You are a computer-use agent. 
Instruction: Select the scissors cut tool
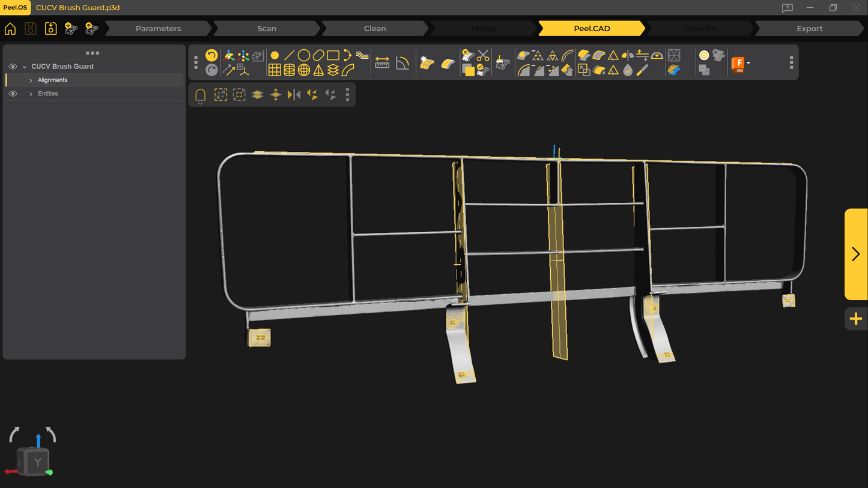tap(483, 56)
